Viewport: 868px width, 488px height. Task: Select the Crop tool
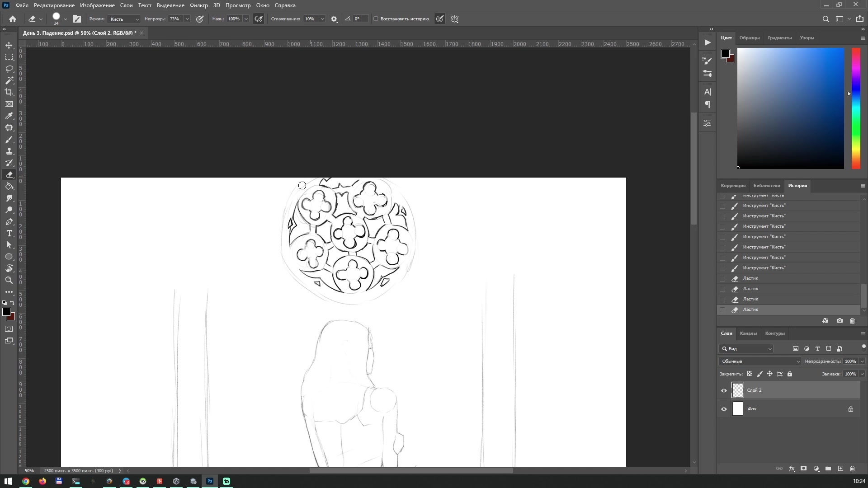coord(9,92)
